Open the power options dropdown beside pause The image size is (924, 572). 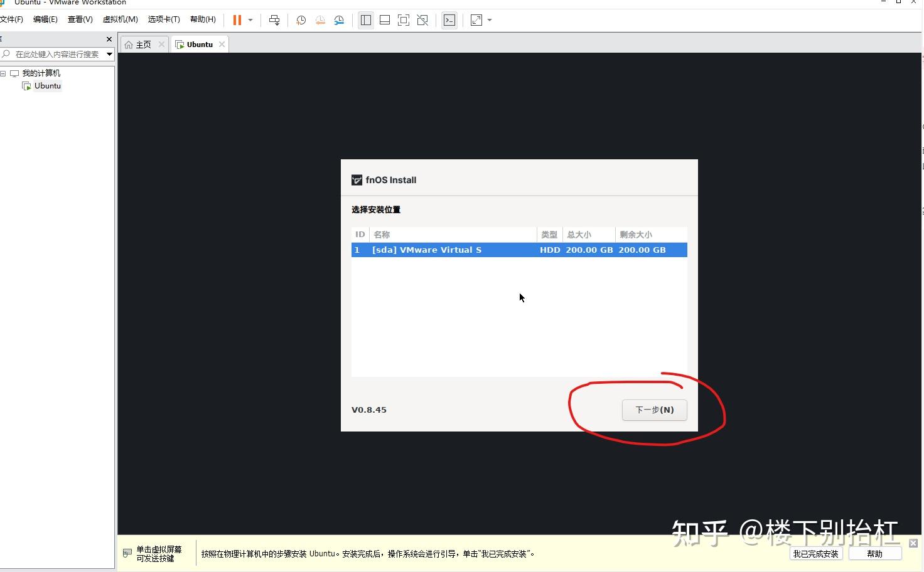pyautogui.click(x=250, y=20)
